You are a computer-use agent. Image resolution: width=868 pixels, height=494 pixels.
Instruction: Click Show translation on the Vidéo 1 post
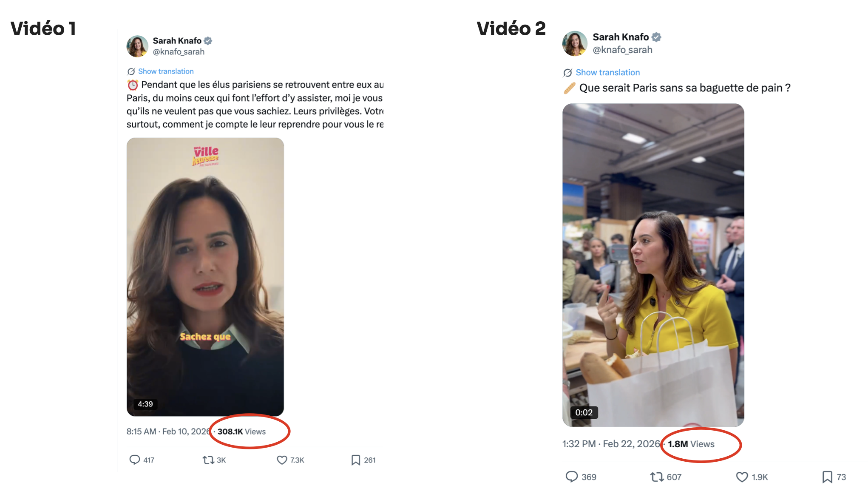tap(166, 71)
